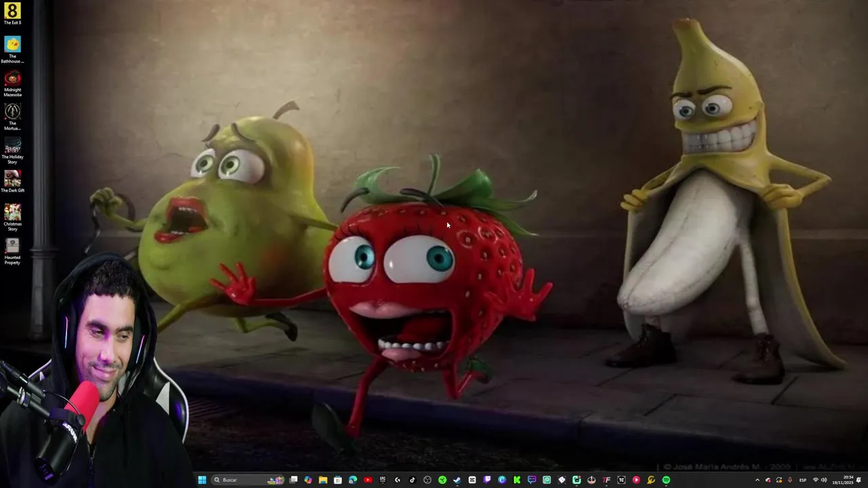Select The Dark Gift desktop shortcut
The width and height of the screenshot is (868, 488).
click(x=12, y=181)
